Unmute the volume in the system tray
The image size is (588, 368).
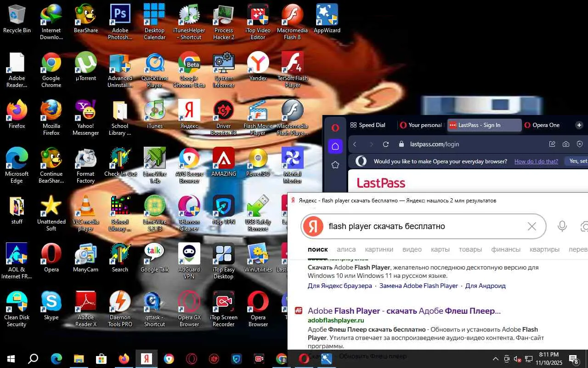[518, 359]
